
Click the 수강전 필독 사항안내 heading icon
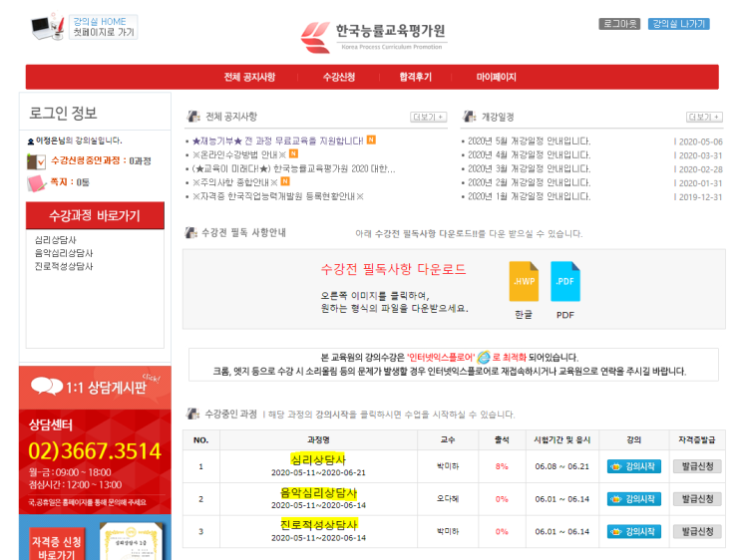pos(190,233)
